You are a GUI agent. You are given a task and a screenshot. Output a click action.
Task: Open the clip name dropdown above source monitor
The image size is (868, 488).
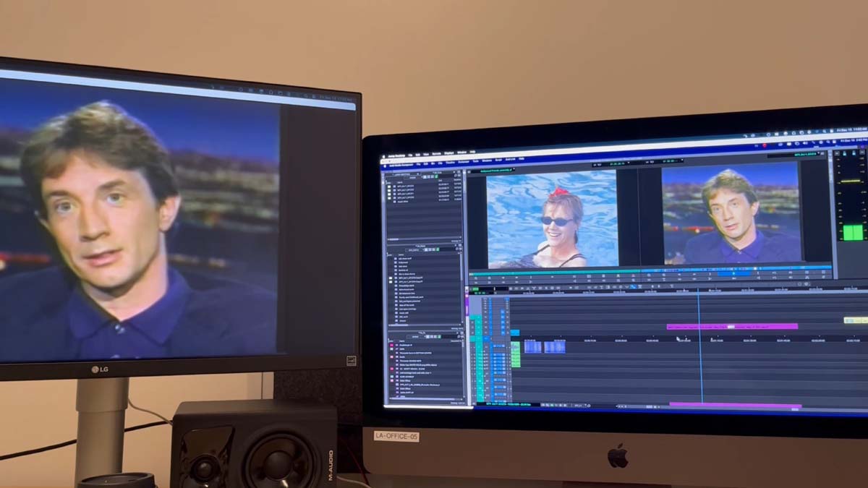[x=496, y=171]
